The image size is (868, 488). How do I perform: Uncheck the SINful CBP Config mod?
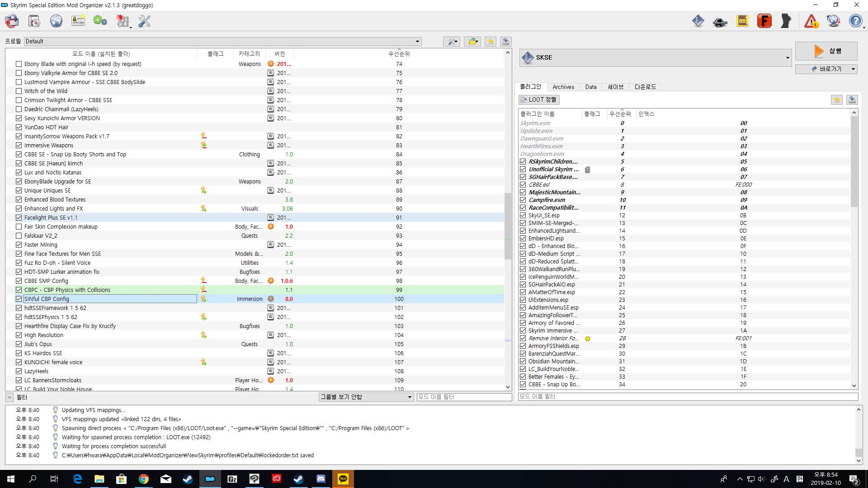pos(19,299)
